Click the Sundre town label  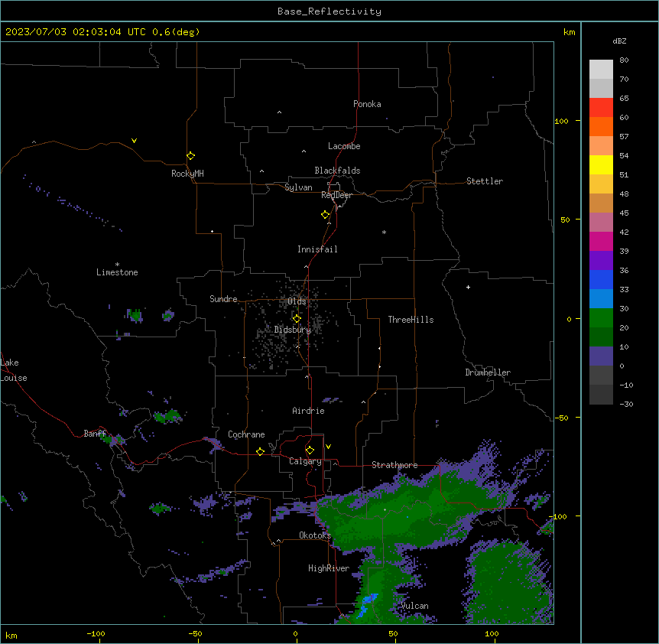tap(223, 299)
